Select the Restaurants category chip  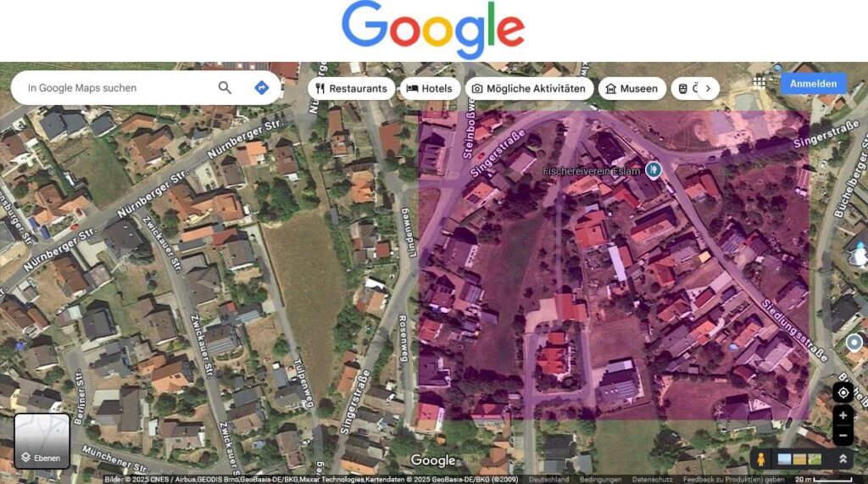(351, 89)
